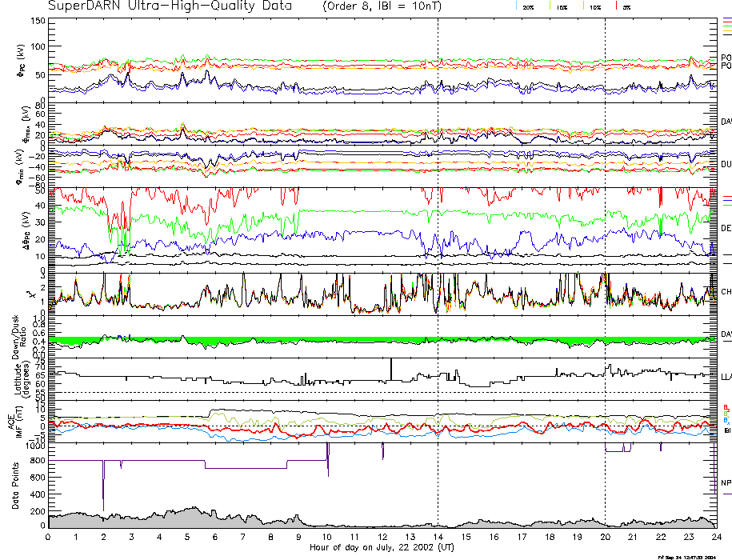This screenshot has height=560, width=732.
Task: Select the 15% legend marker
Action: (x=562, y=6)
